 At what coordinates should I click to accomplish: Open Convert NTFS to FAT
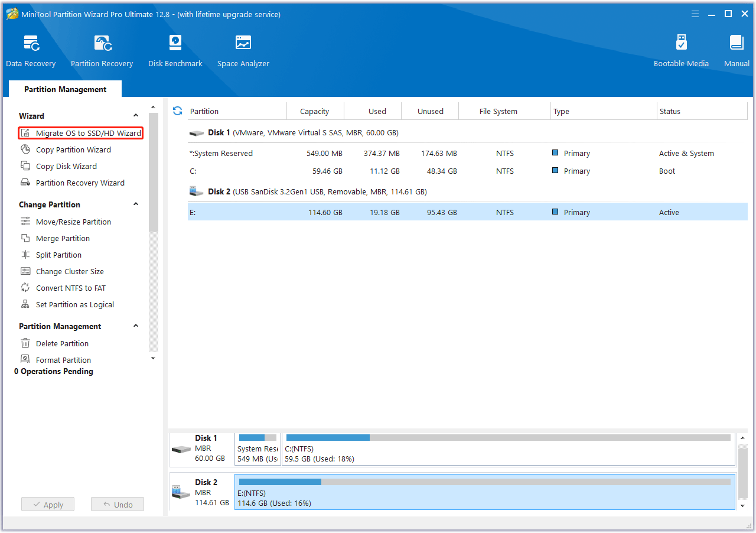click(x=70, y=288)
